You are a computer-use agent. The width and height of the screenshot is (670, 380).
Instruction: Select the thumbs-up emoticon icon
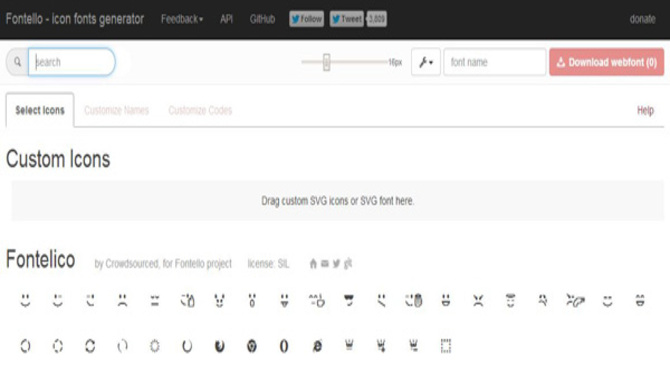187,300
